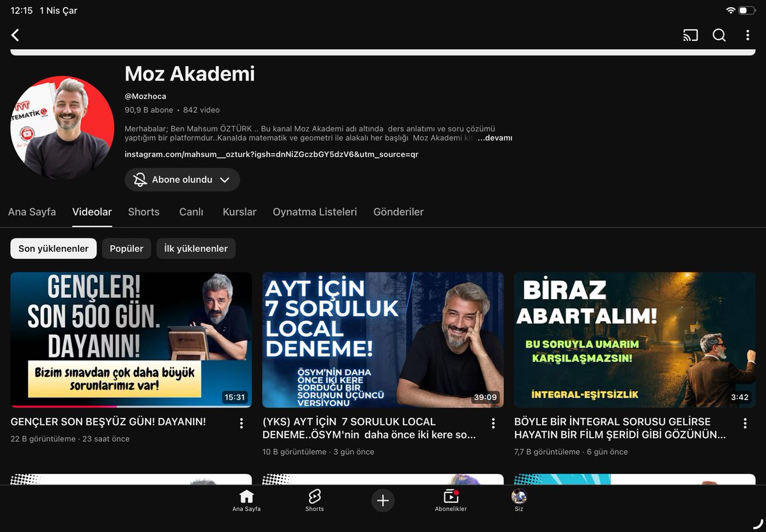Tap the battery status icon

(747, 11)
